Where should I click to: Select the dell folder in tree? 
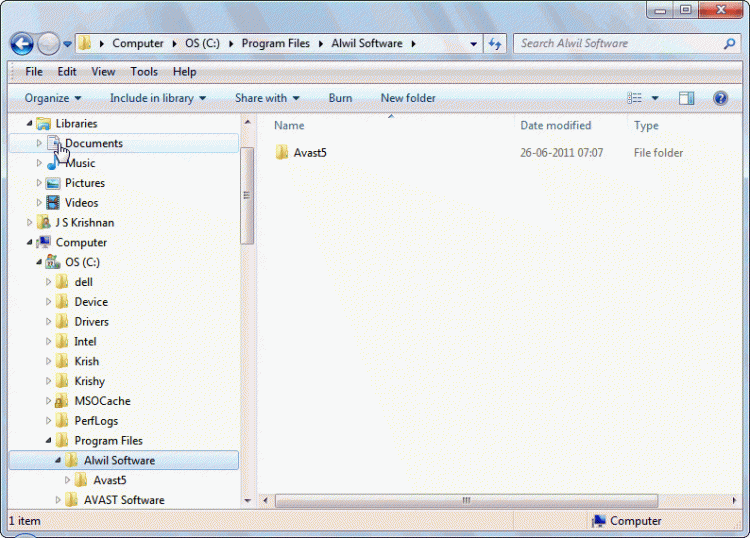tap(84, 282)
